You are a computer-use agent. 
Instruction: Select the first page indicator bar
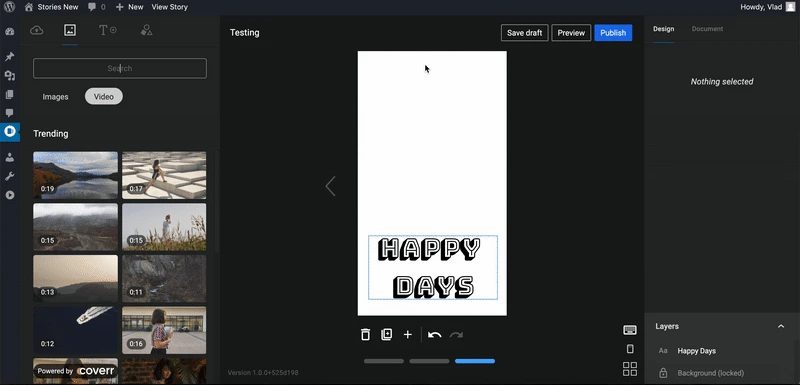pos(384,361)
